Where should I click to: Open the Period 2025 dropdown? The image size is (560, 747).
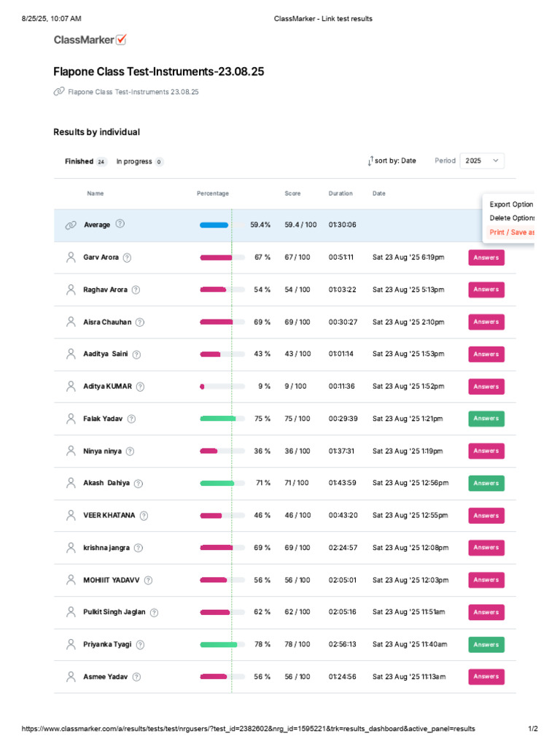(482, 160)
